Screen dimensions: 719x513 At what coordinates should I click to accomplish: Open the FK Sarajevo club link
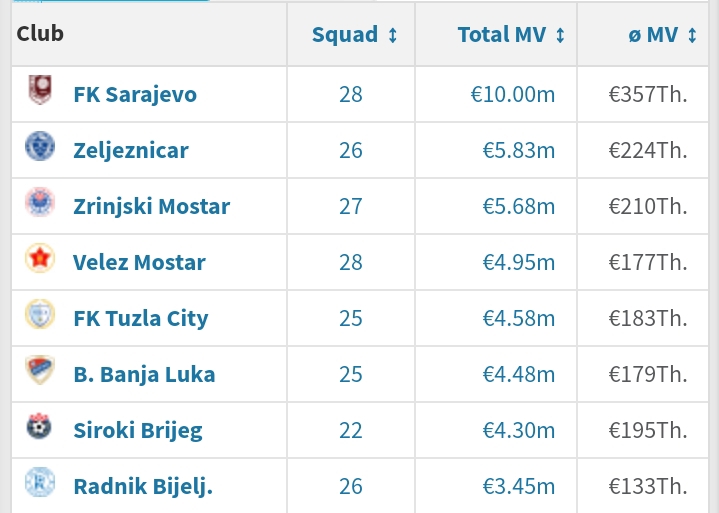[x=135, y=94]
